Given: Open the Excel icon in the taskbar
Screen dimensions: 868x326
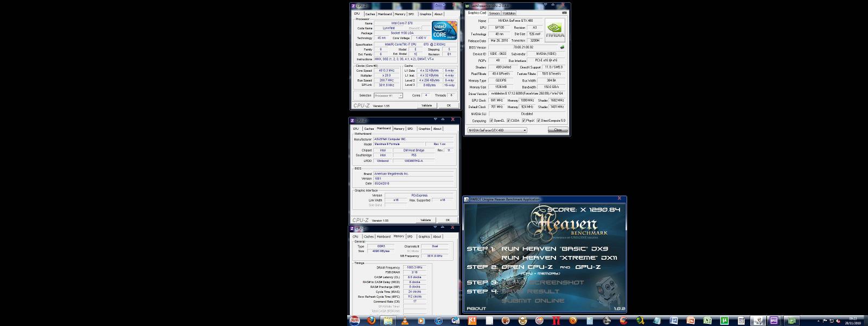Looking at the screenshot, I should (707, 321).
